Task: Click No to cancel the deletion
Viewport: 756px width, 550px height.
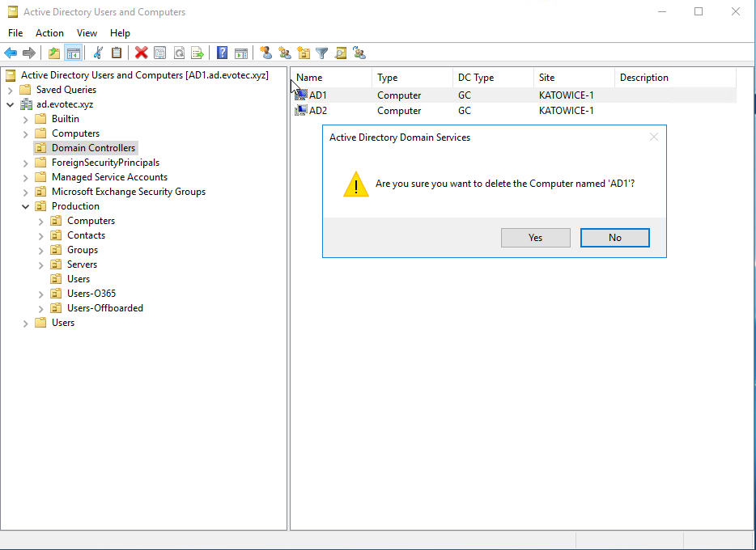Action: click(x=614, y=237)
